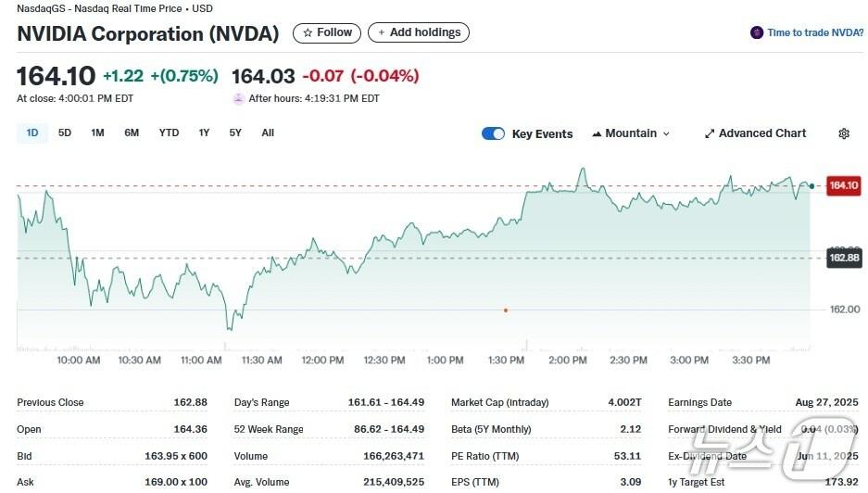This screenshot has height=493, width=868.
Task: Click the plus icon in Add holdings
Action: click(x=380, y=32)
